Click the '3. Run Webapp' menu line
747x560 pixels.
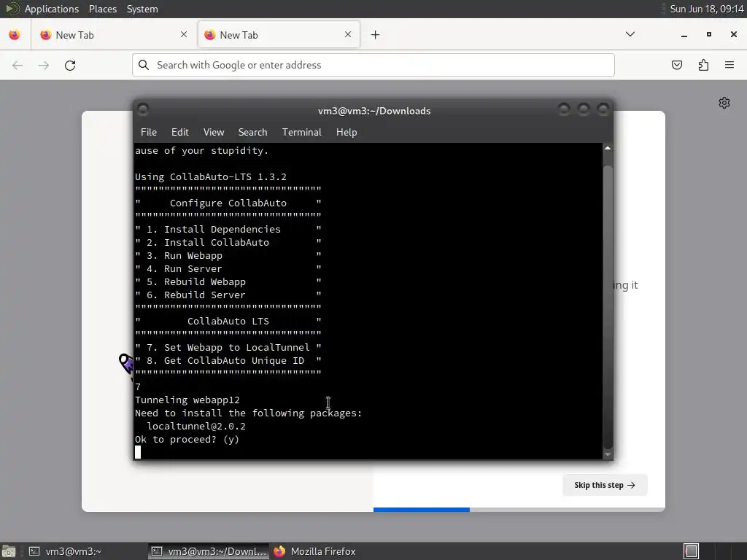(x=228, y=256)
